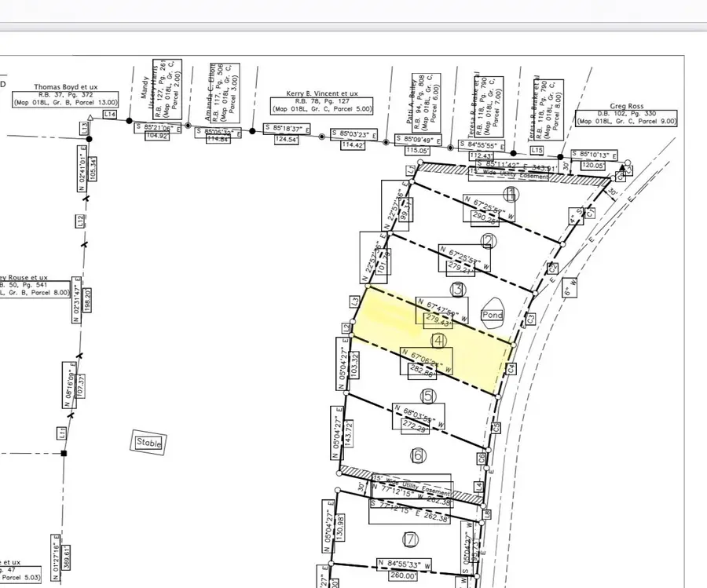The width and height of the screenshot is (707, 588).
Task: Select the boundary point dot below Kerry Vincent label
Action: (322, 138)
